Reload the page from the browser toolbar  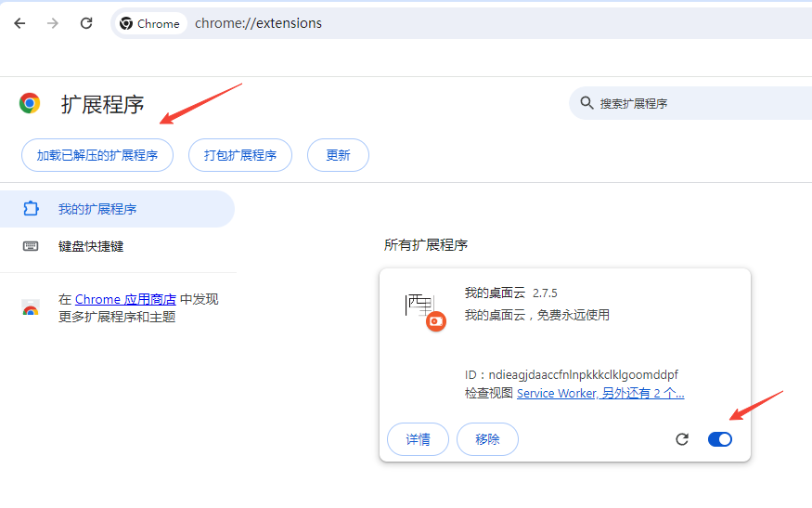coord(86,23)
